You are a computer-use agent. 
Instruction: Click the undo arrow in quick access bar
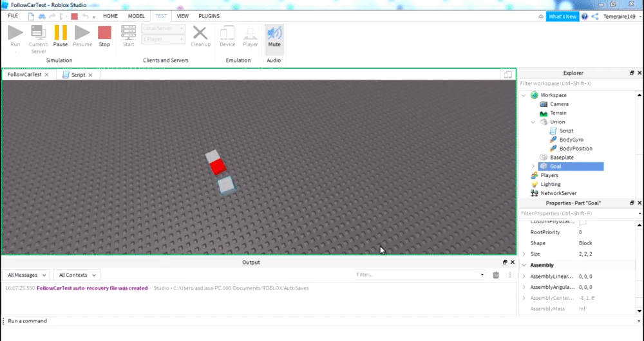pos(85,17)
